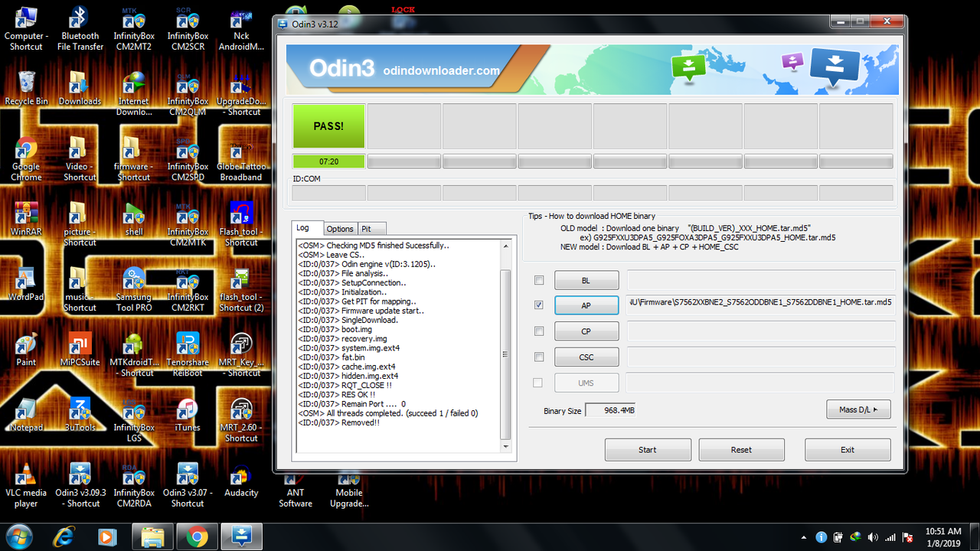The width and height of the screenshot is (980, 551).
Task: Open the volume icon in system tray
Action: [873, 537]
